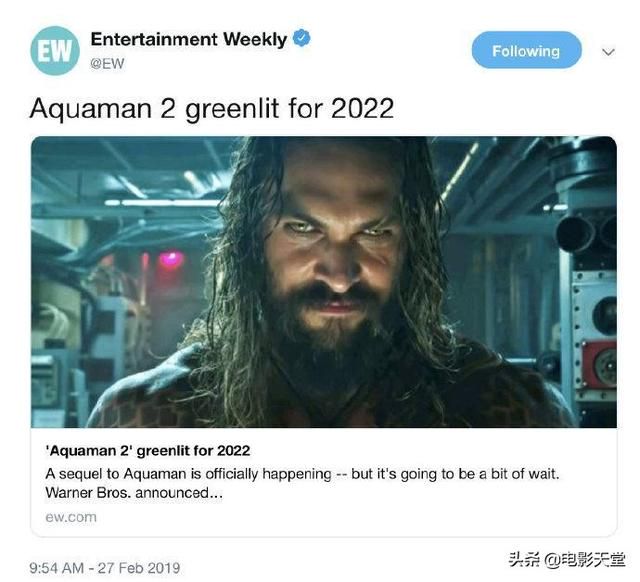The height and width of the screenshot is (582, 640).
Task: Open the ew.com source link
Action: [x=71, y=517]
